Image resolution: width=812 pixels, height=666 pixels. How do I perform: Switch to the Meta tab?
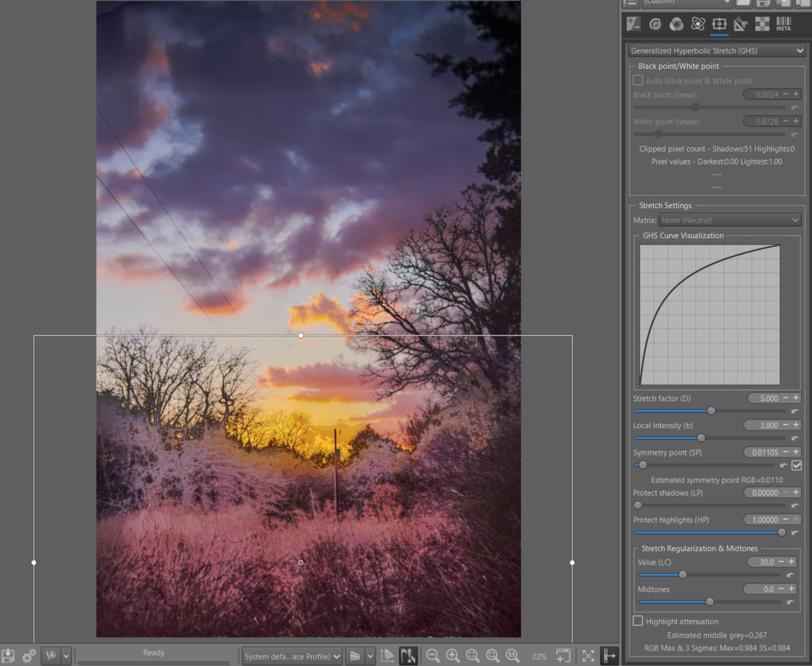[x=783, y=24]
